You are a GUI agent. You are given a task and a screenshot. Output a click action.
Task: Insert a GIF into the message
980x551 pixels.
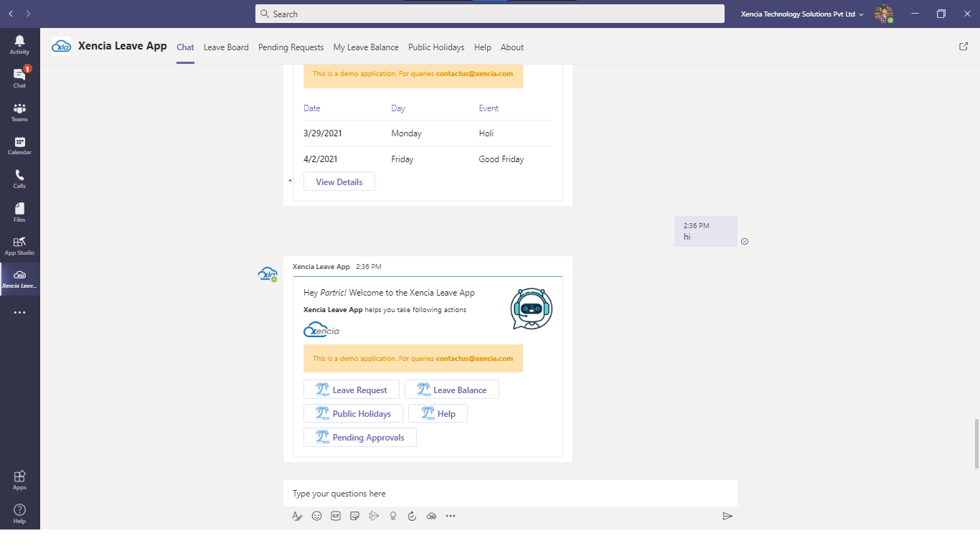[x=335, y=516]
